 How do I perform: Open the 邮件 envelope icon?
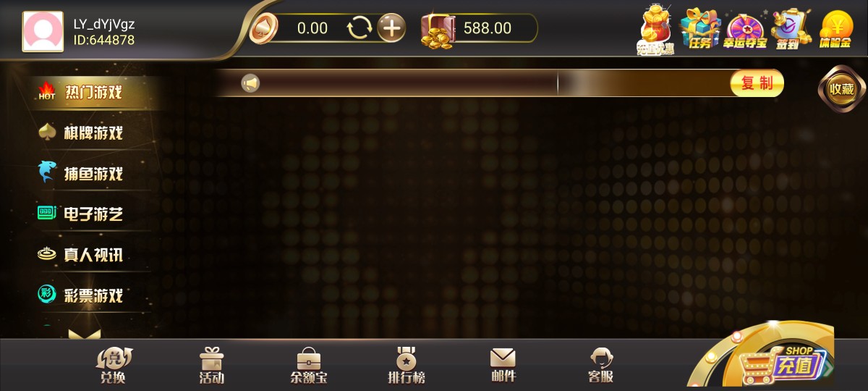(x=503, y=366)
